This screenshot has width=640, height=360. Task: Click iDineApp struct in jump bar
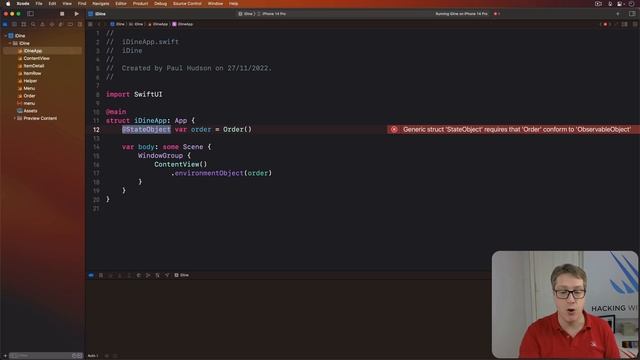(182, 24)
